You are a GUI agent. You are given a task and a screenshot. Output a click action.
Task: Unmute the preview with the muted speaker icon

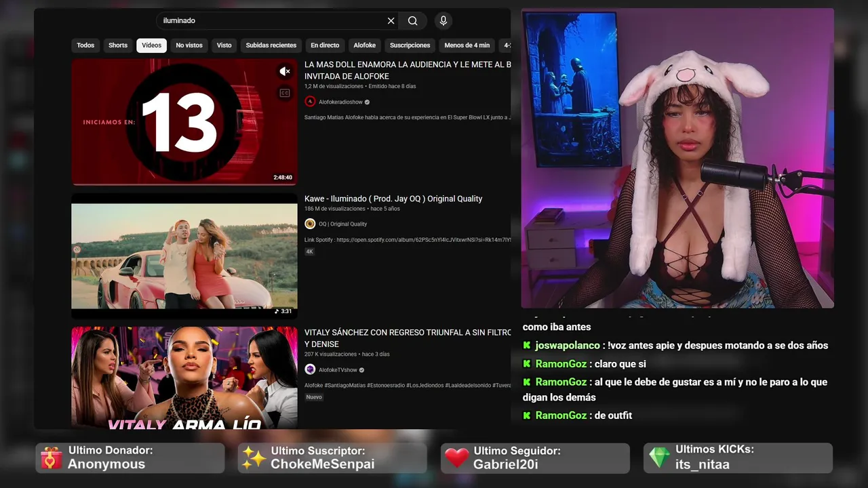285,71
